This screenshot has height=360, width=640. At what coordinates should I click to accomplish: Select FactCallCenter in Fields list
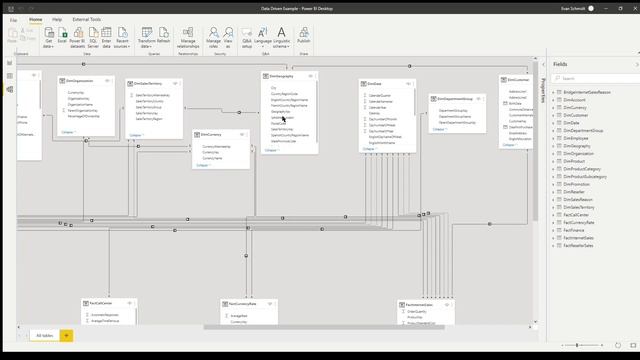pos(576,215)
